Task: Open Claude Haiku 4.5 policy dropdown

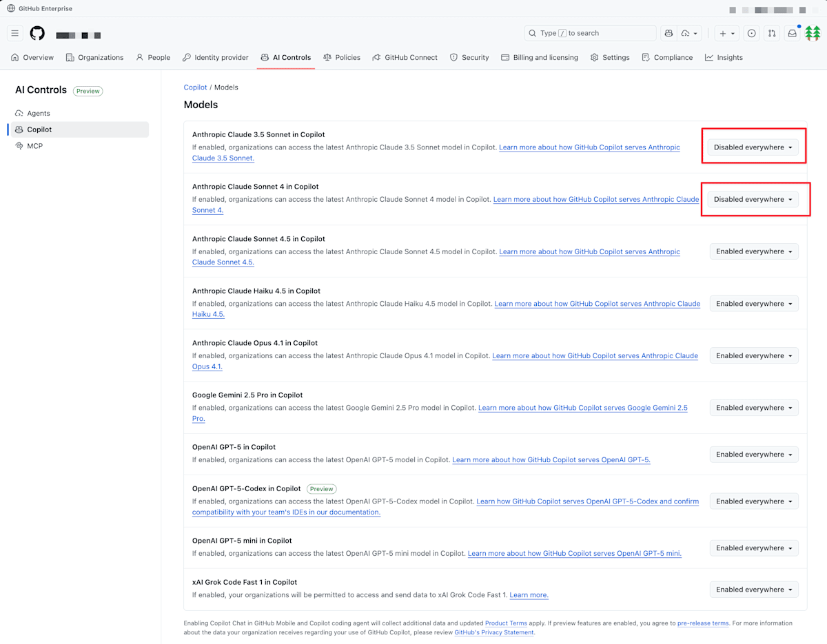Action: pos(754,304)
